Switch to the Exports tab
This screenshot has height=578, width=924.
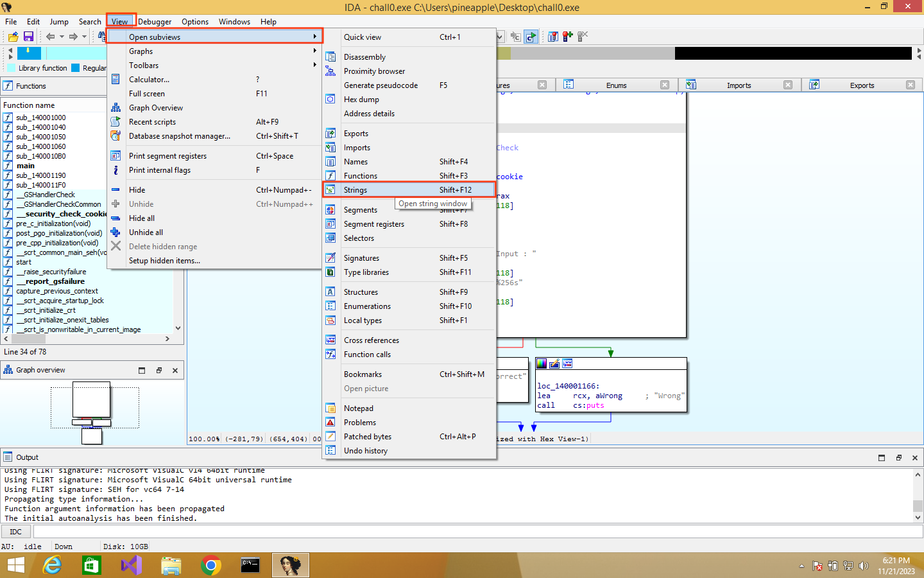click(862, 85)
